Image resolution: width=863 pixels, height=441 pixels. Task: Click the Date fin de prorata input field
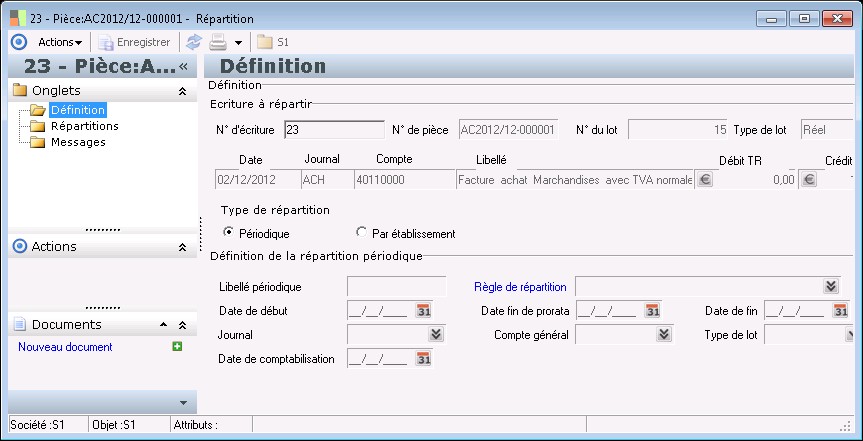click(610, 311)
